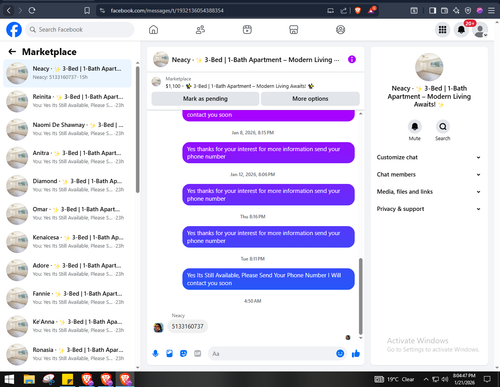Click More options button

310,99
